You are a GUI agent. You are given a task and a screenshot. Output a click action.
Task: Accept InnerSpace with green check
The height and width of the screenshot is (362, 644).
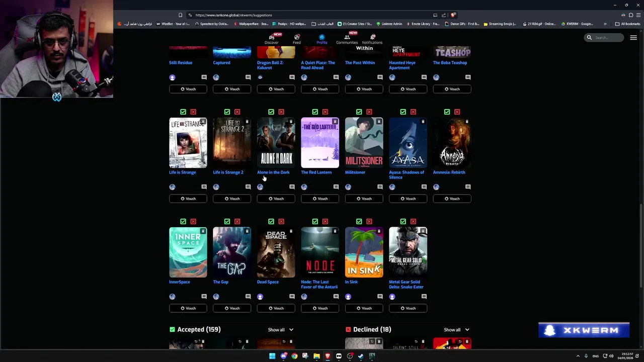[183, 221]
